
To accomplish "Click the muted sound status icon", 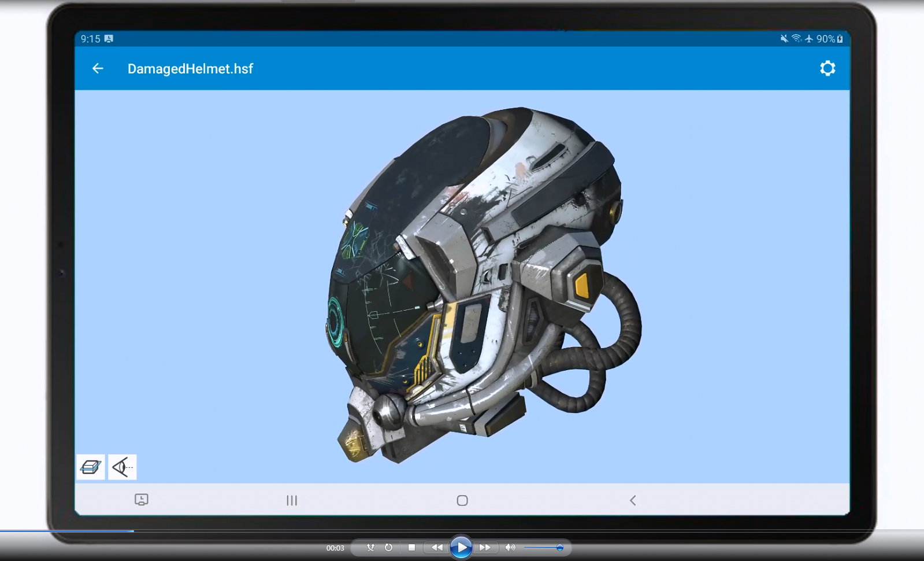I will pyautogui.click(x=784, y=39).
